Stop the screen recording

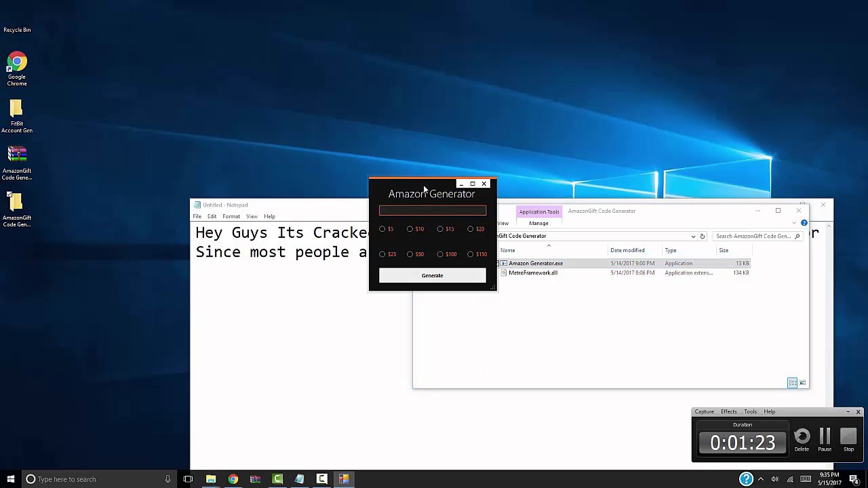848,439
